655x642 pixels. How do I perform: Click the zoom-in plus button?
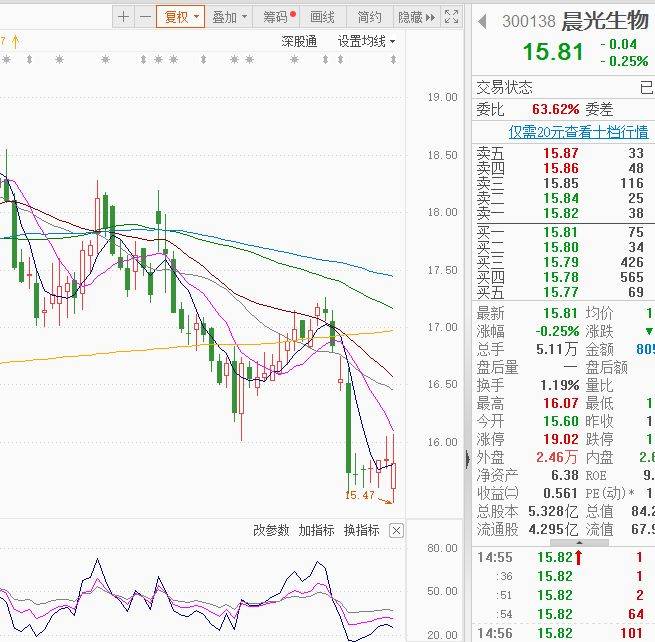pyautogui.click(x=123, y=17)
